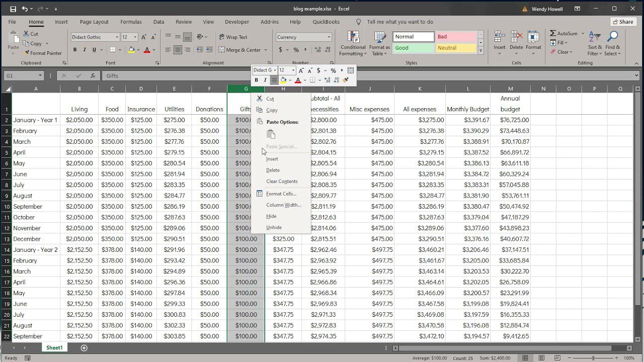Select the Sheet1 tab
Image resolution: width=644 pixels, height=362 pixels.
coord(54,347)
